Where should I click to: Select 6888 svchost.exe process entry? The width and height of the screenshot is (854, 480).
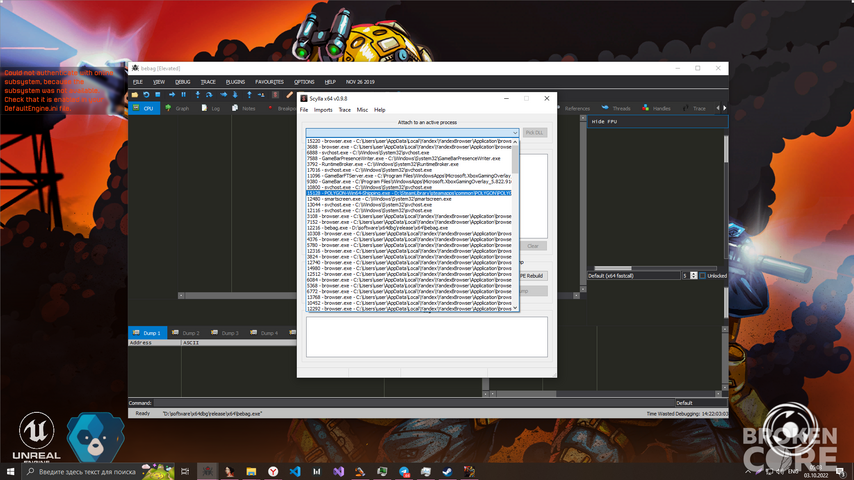(x=408, y=153)
